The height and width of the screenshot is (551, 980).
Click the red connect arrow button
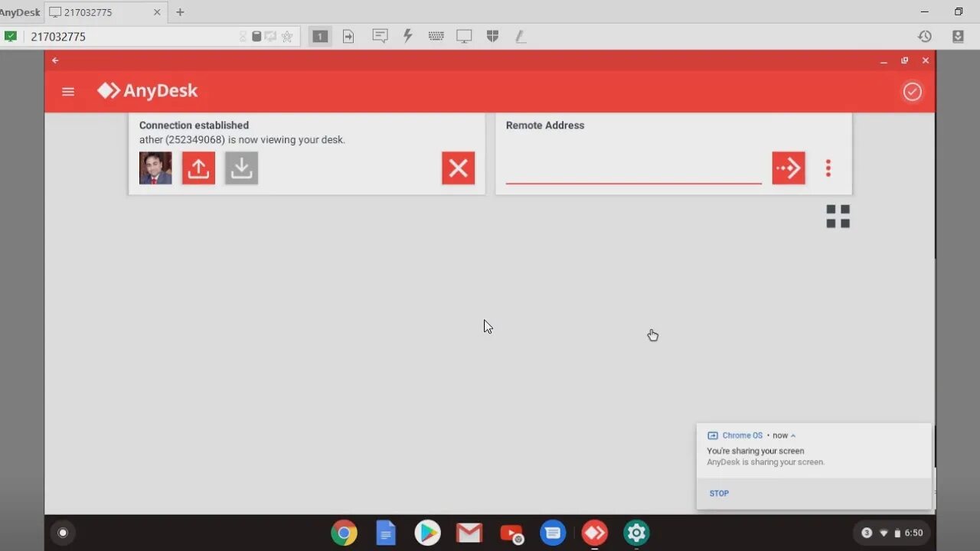(789, 168)
